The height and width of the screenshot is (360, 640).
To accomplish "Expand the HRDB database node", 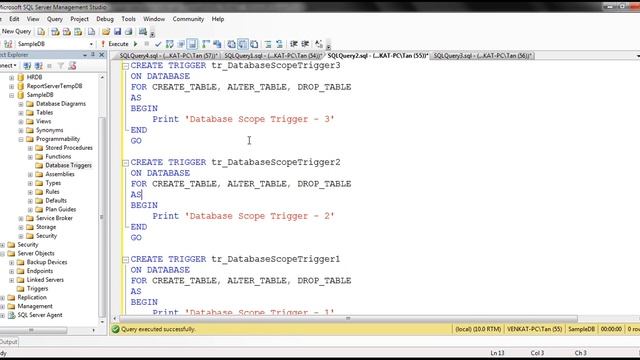I will click(11, 78).
